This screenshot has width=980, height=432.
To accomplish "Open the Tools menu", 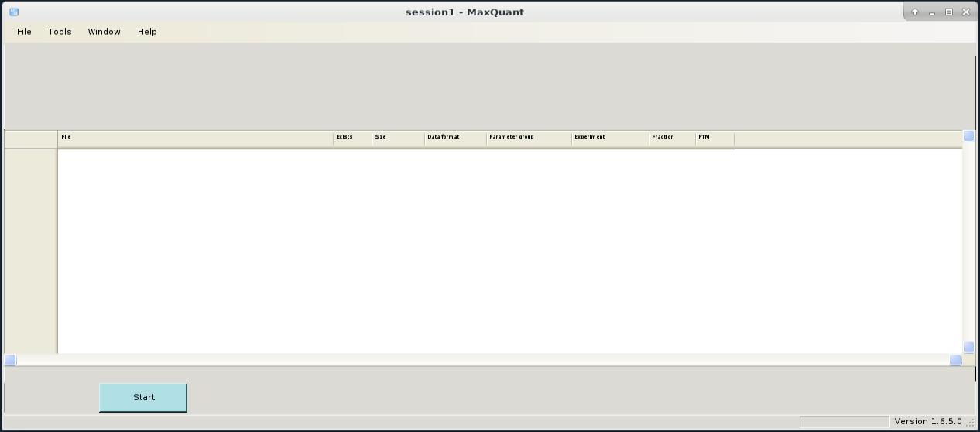I will pyautogui.click(x=60, y=32).
